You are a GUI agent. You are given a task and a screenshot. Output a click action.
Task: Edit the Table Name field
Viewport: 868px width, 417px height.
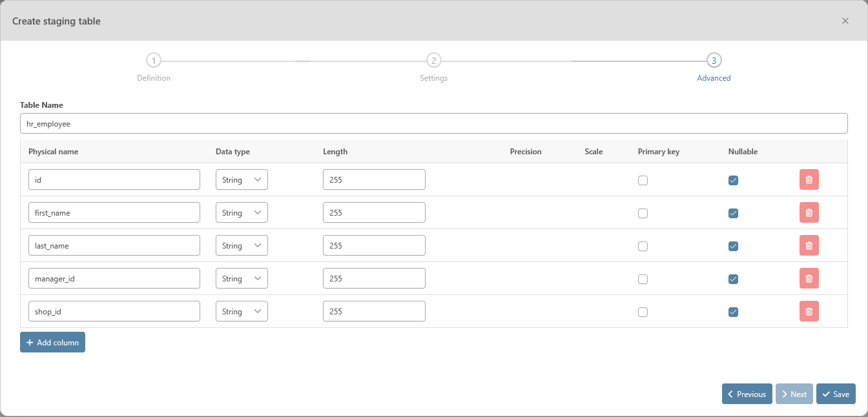(433, 123)
